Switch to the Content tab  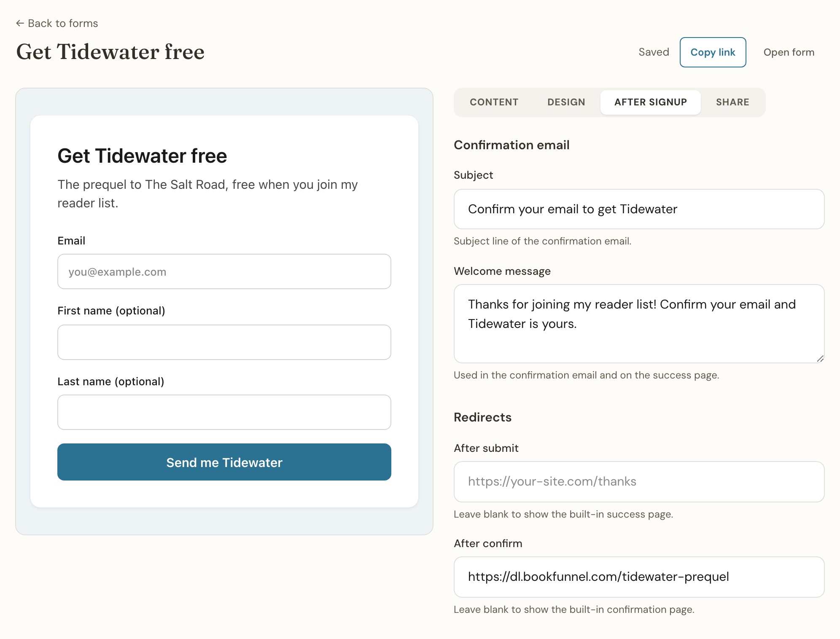pos(494,102)
